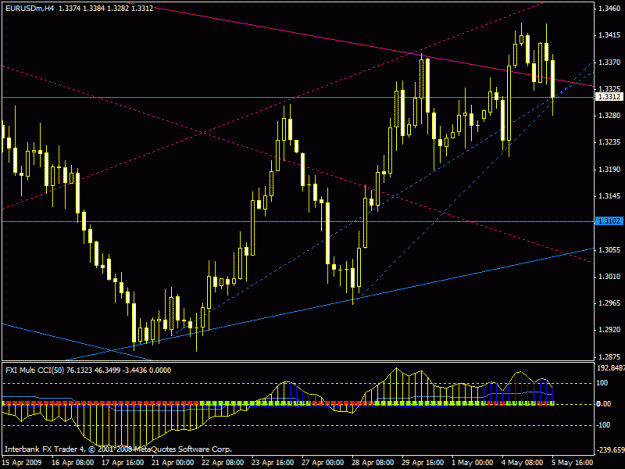Click the EURUSDm,H4 chart title text
The image size is (625, 469).
coord(29,8)
